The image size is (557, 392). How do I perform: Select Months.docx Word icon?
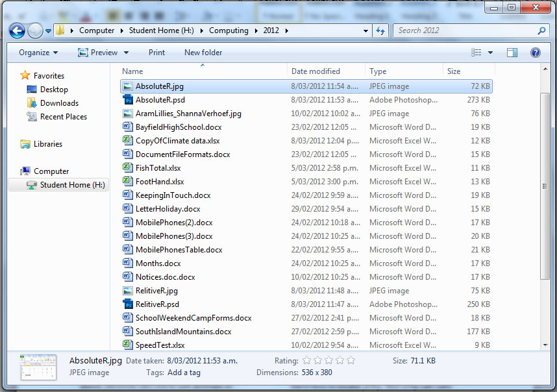tap(128, 263)
